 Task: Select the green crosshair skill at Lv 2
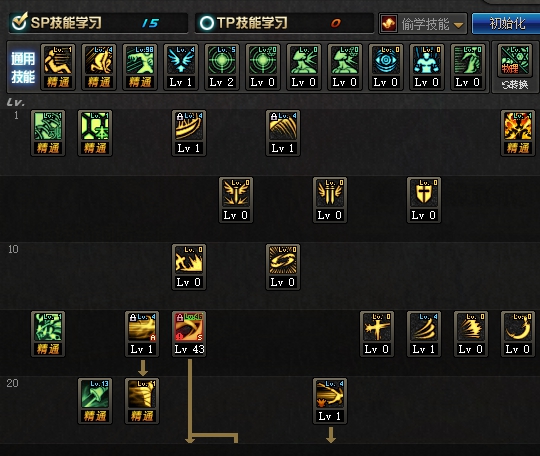click(x=222, y=67)
